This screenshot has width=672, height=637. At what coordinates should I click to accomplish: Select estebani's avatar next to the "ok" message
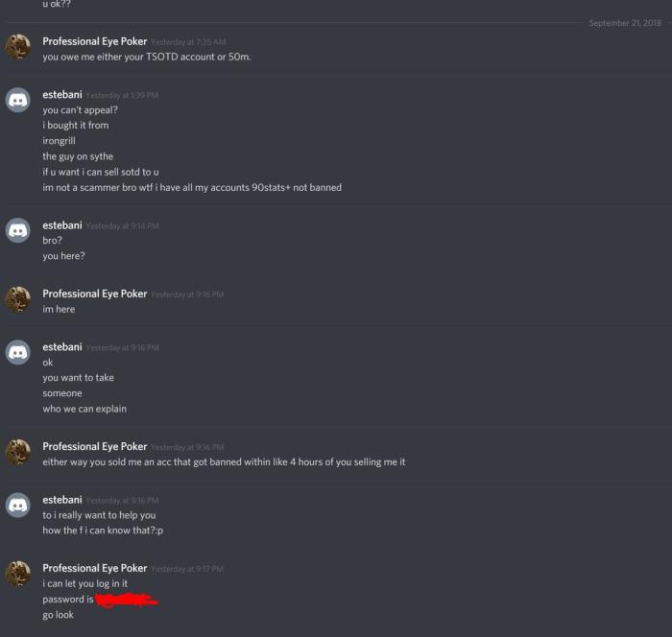click(x=17, y=352)
